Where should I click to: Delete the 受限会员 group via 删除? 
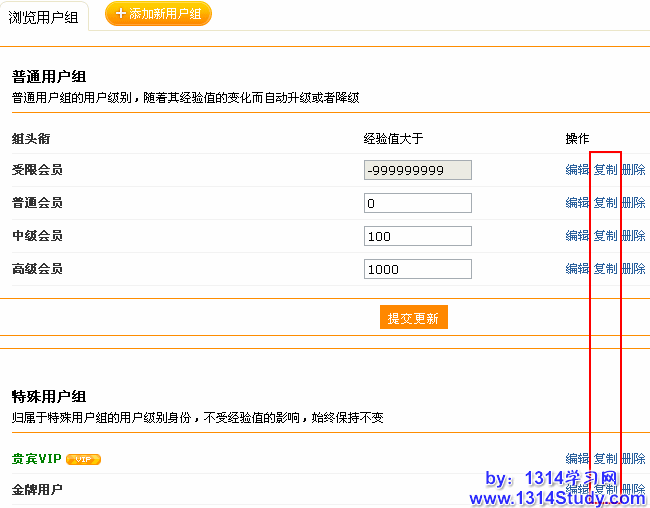pyautogui.click(x=633, y=170)
